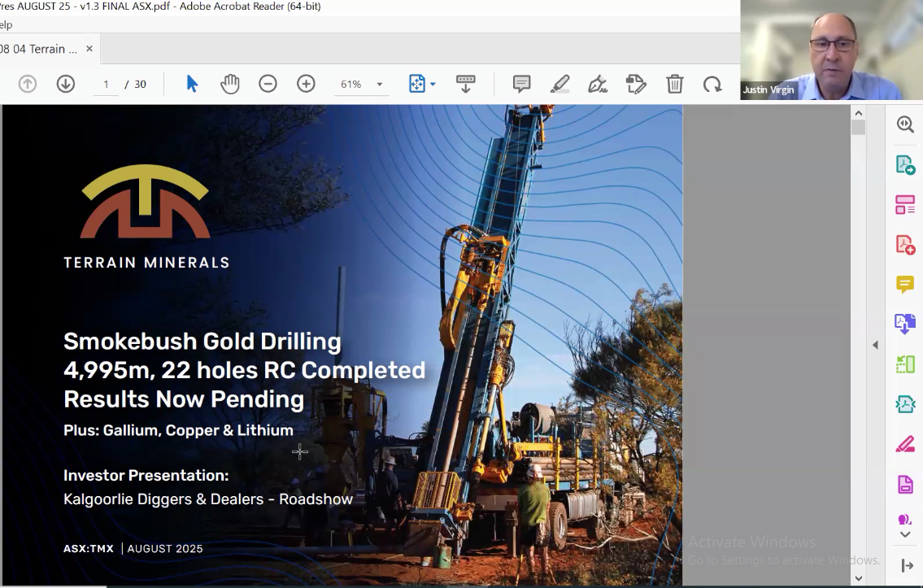Open the blue Combine Files tool
923x588 pixels.
[x=905, y=324]
